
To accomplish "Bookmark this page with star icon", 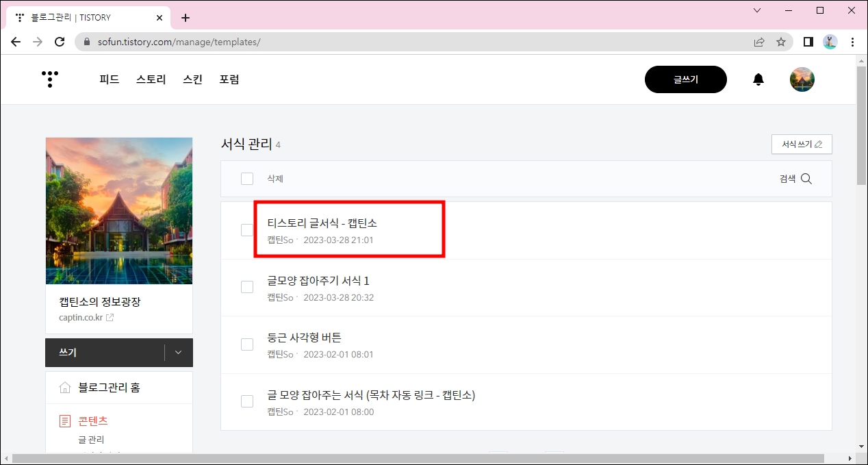I will [781, 42].
